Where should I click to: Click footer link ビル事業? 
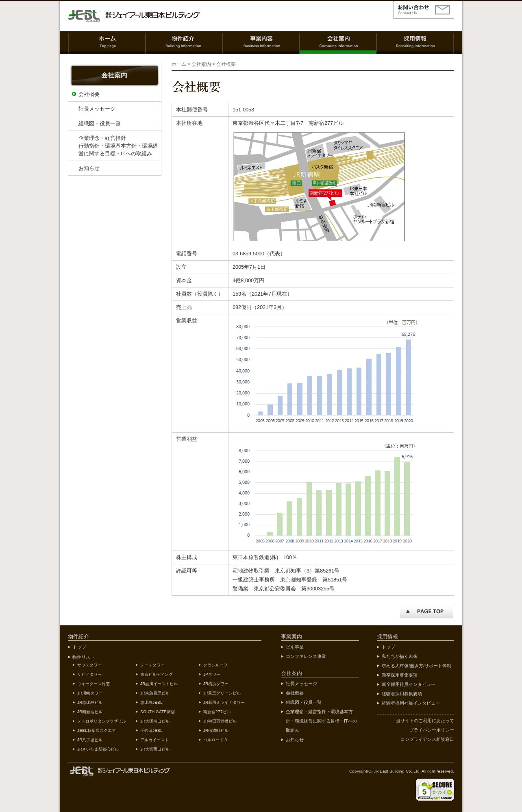(295, 647)
